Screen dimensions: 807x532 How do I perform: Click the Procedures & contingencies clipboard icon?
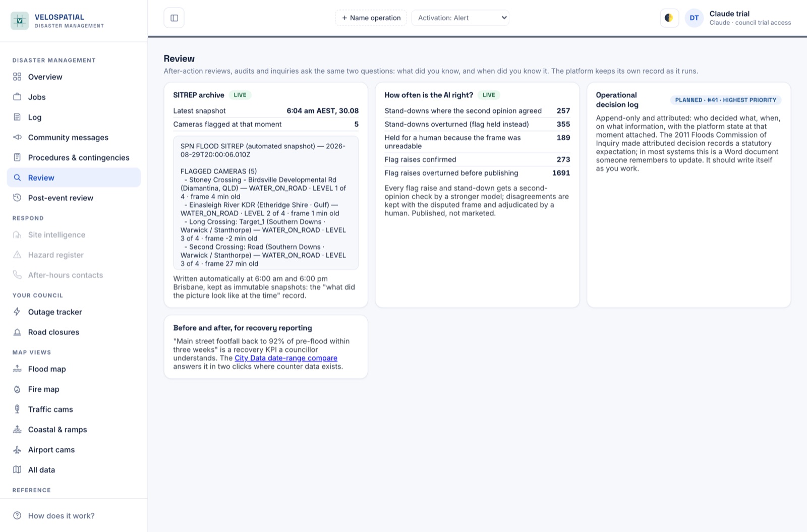click(17, 157)
